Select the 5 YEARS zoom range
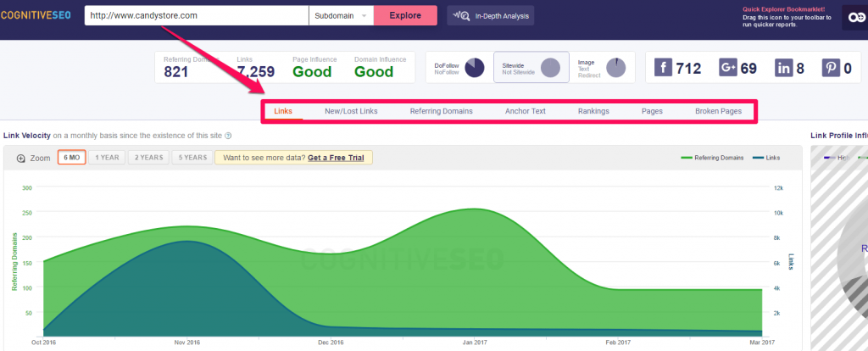 (x=192, y=158)
